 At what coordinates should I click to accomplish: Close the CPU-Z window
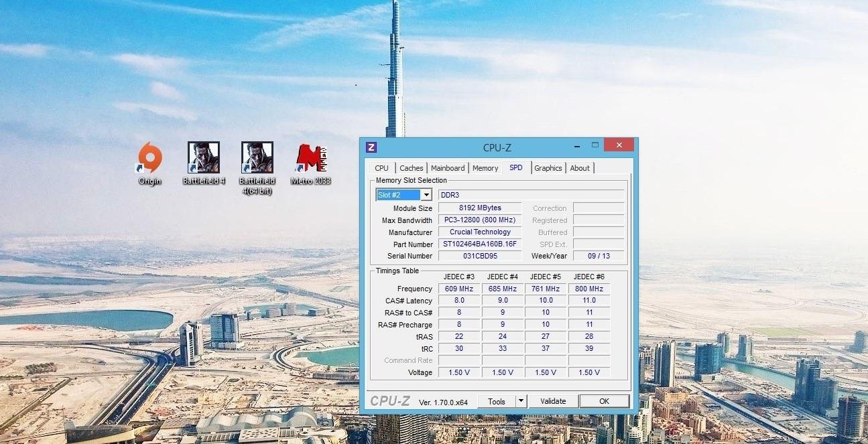(619, 145)
